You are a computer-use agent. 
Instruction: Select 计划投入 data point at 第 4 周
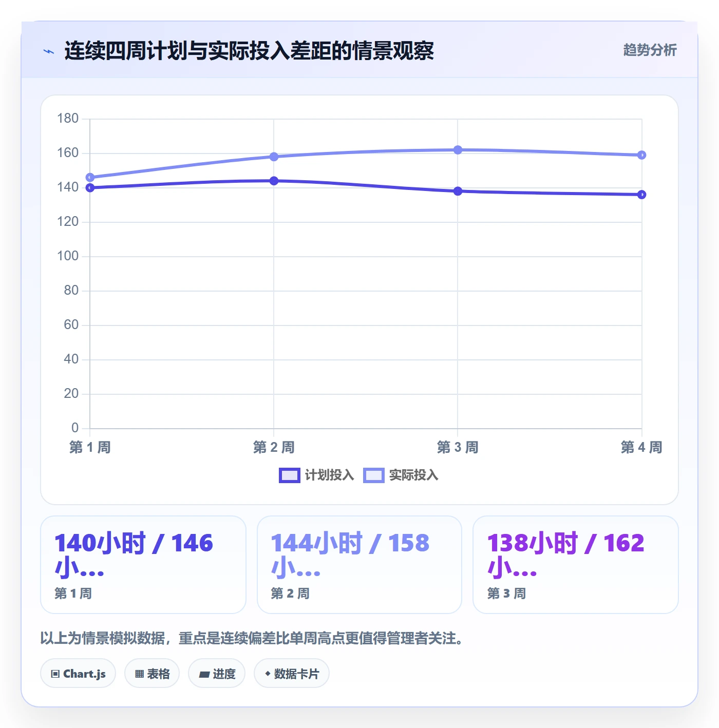click(641, 195)
